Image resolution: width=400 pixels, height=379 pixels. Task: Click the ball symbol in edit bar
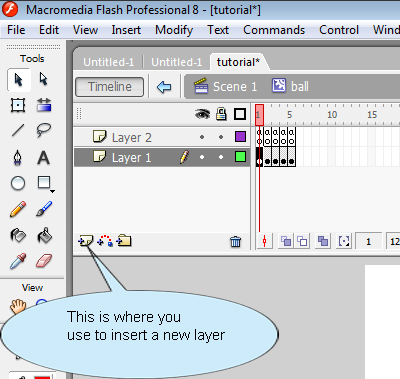[290, 86]
